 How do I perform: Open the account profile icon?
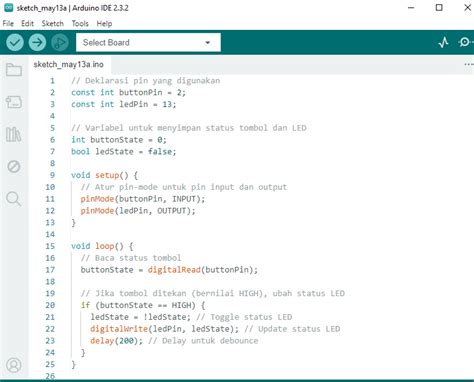14,365
